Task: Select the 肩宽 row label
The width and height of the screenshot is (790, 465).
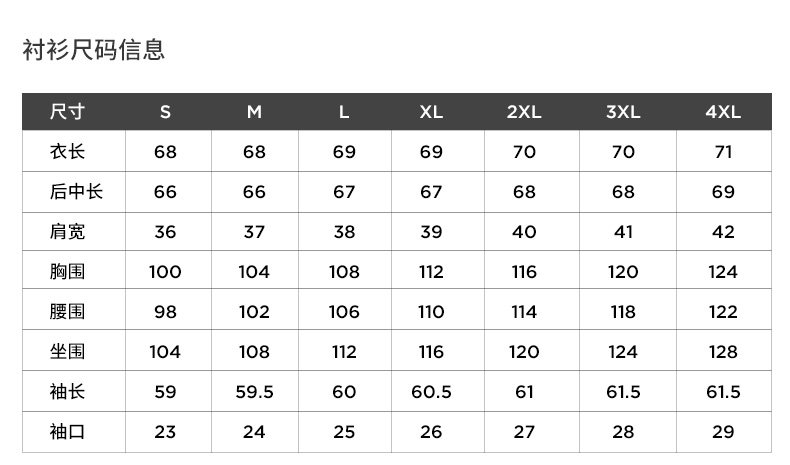Action: [68, 232]
